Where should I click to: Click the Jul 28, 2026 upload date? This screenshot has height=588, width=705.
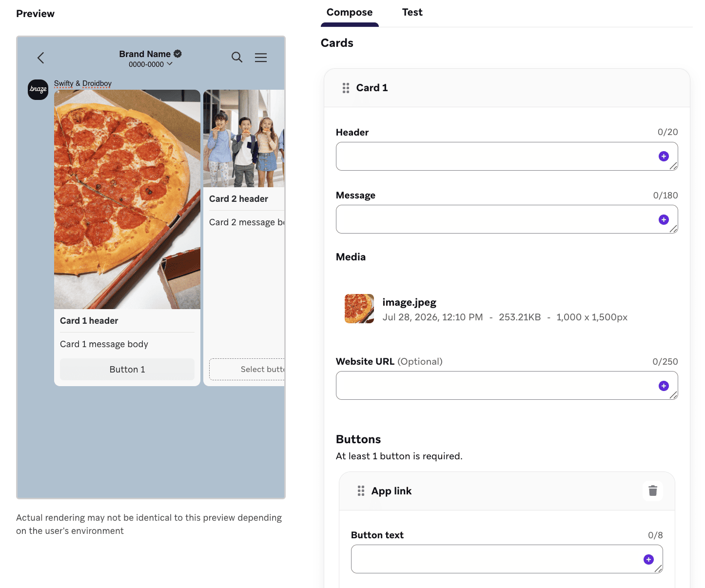(432, 317)
